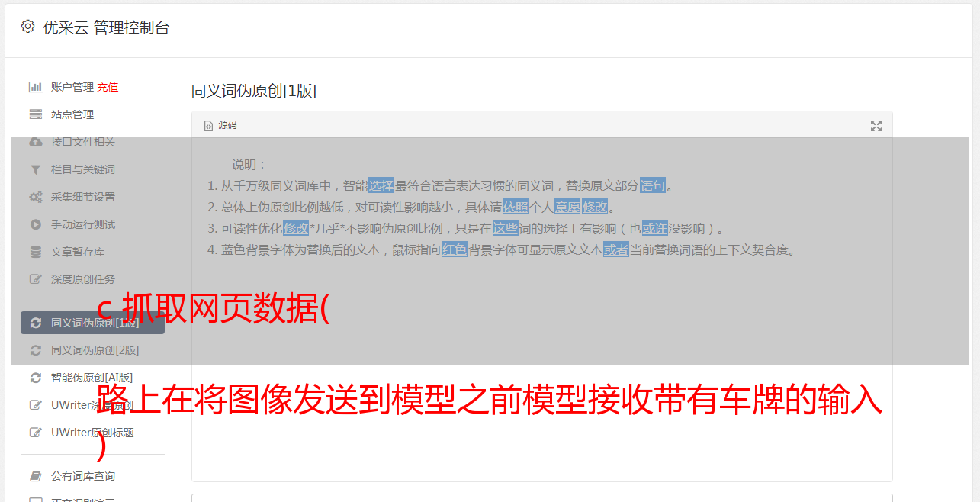Open 账户管理 bar chart icon
Image resolution: width=980 pixels, height=502 pixels.
pyautogui.click(x=35, y=87)
